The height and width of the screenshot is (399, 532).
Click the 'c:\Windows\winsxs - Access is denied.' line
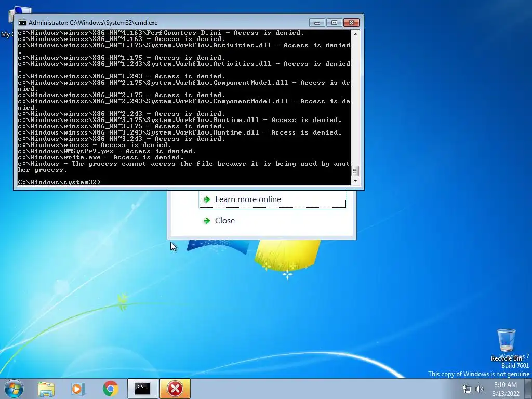click(95, 145)
